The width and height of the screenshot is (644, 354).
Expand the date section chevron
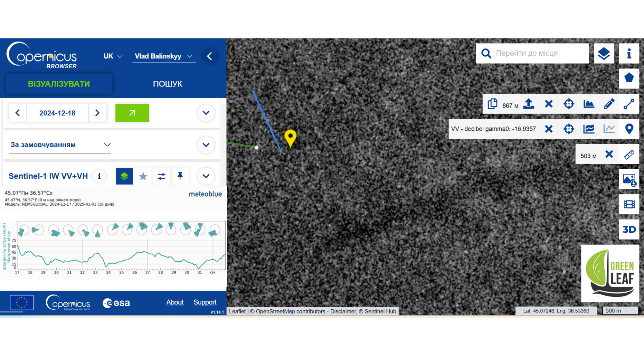[x=206, y=113]
